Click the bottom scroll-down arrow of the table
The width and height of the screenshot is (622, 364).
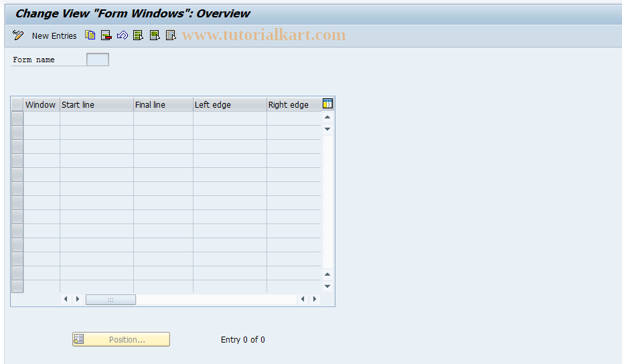tap(327, 286)
